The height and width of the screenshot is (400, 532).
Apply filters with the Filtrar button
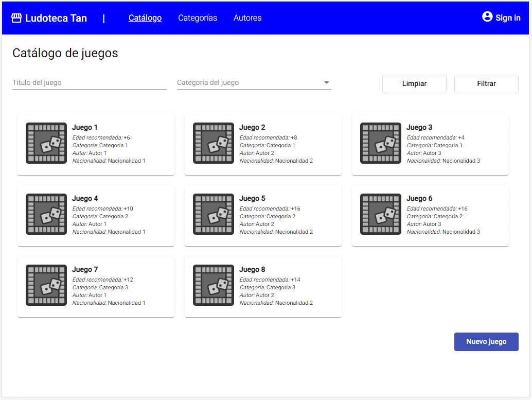pos(486,83)
